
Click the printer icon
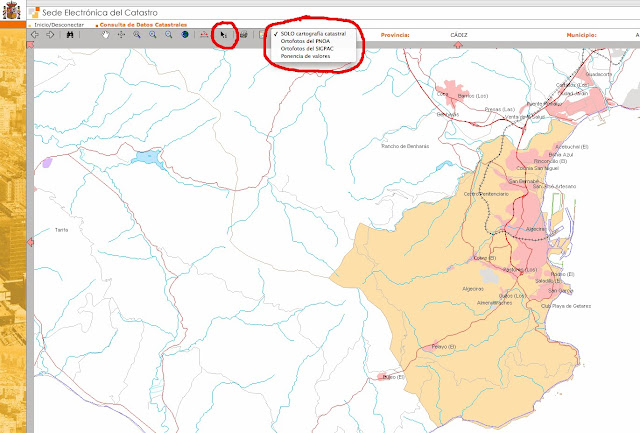244,35
